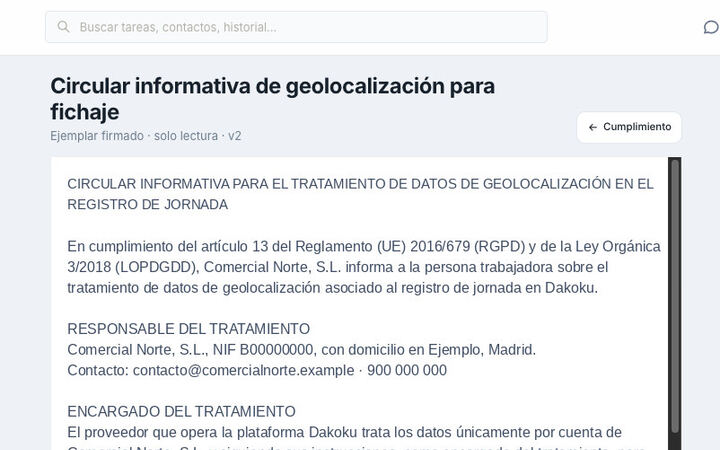
Task: Click the line 'El proveedor que opera la plataforma Dakoku'
Action: [x=344, y=432]
